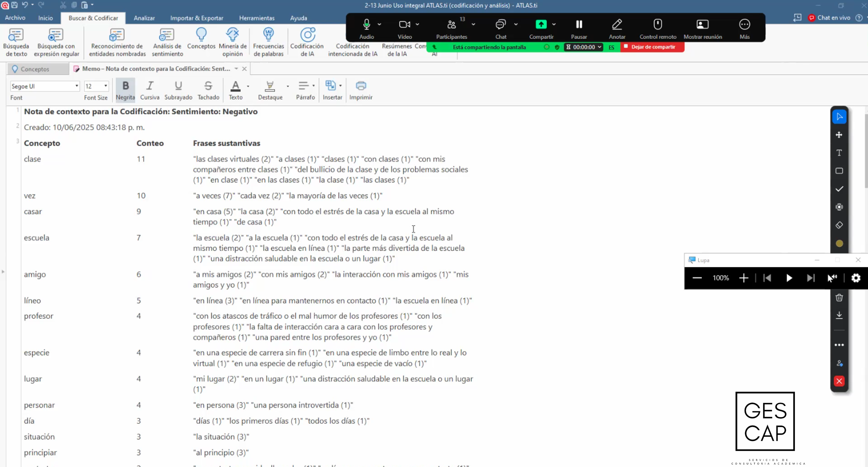Apply Subrayado underline formatting

tap(178, 90)
